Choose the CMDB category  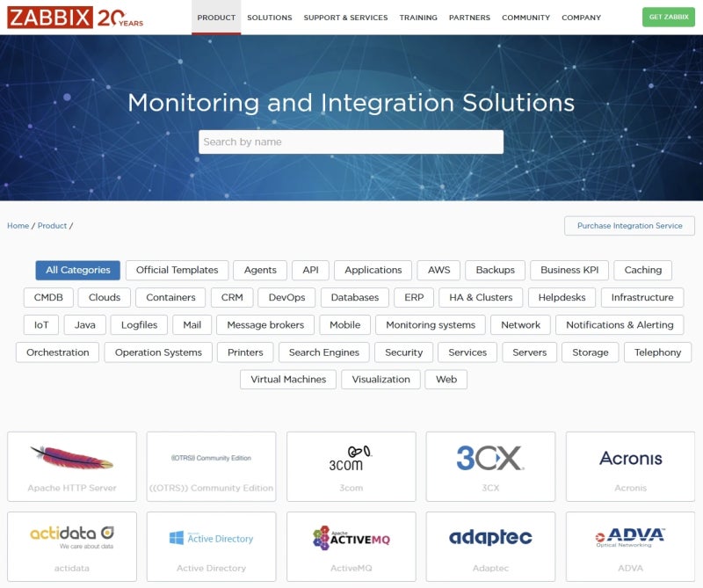(48, 297)
